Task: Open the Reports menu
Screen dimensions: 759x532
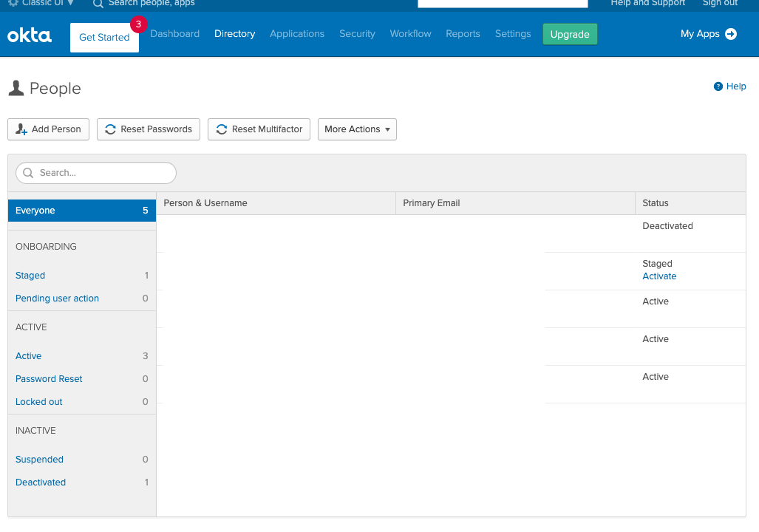Action: tap(463, 34)
